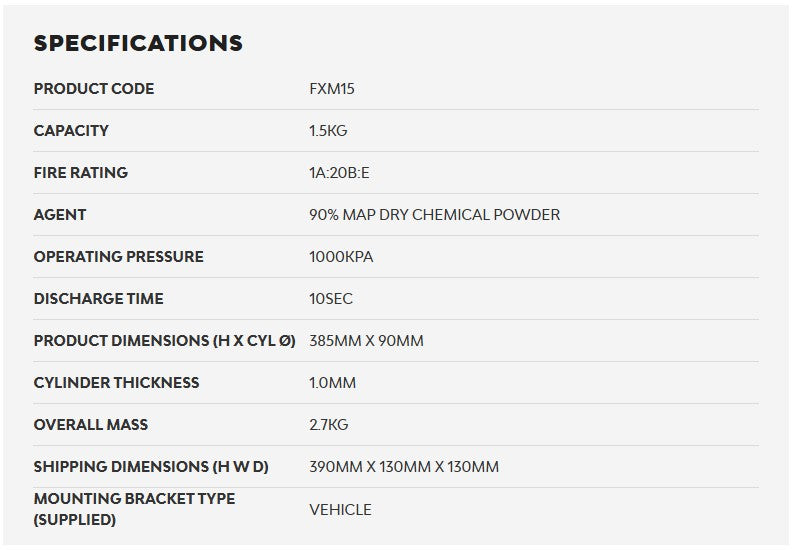Click the OPERATING PRESSURE label

point(118,257)
